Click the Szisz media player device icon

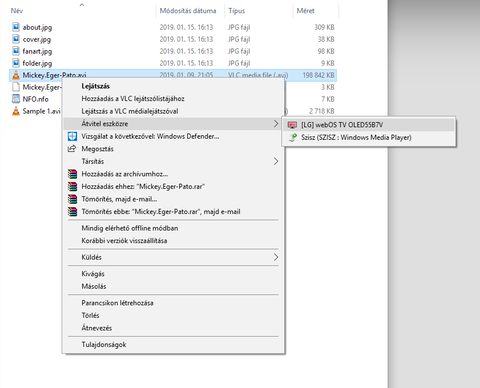click(x=292, y=137)
